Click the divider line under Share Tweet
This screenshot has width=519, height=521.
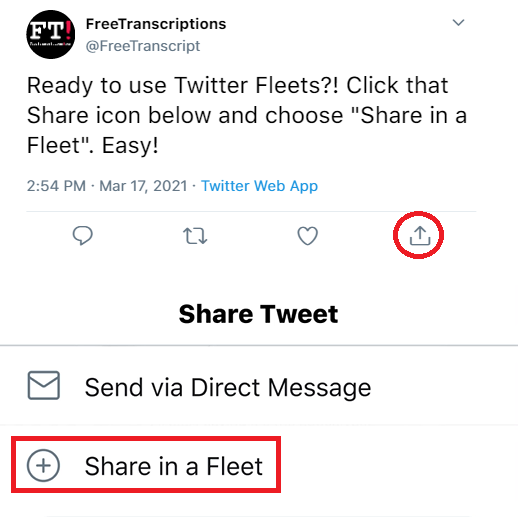pos(259,346)
